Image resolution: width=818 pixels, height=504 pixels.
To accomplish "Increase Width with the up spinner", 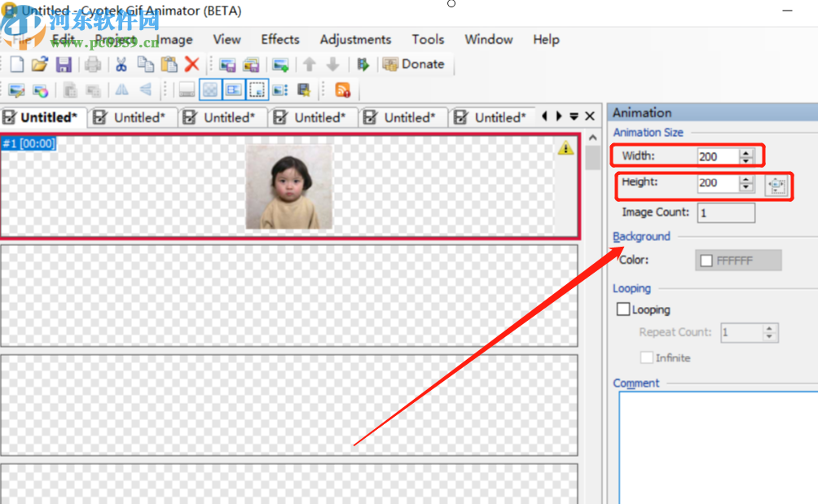I will coord(746,153).
